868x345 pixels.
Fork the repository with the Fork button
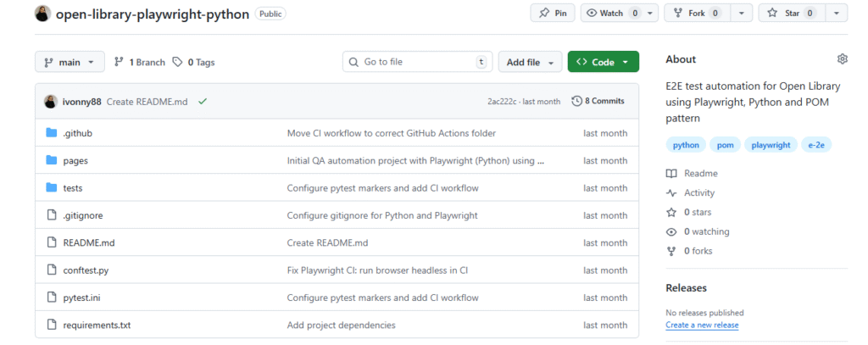tap(698, 14)
